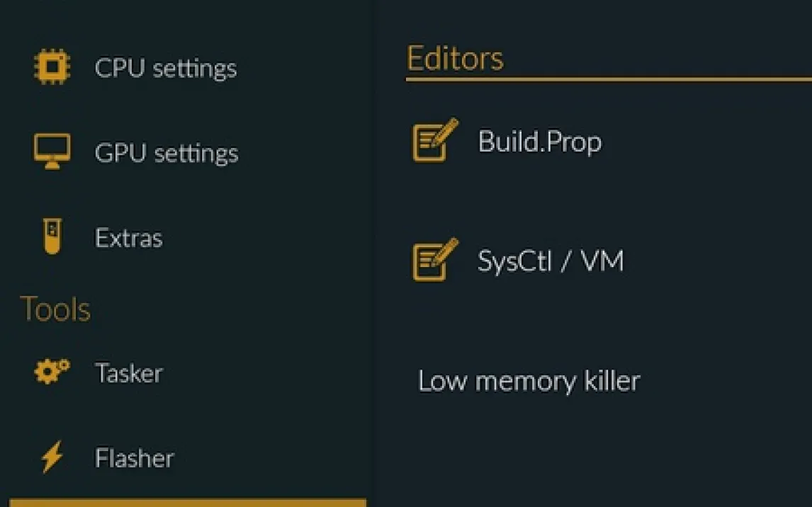Click the SysCtl / VM edit icon

(x=435, y=260)
